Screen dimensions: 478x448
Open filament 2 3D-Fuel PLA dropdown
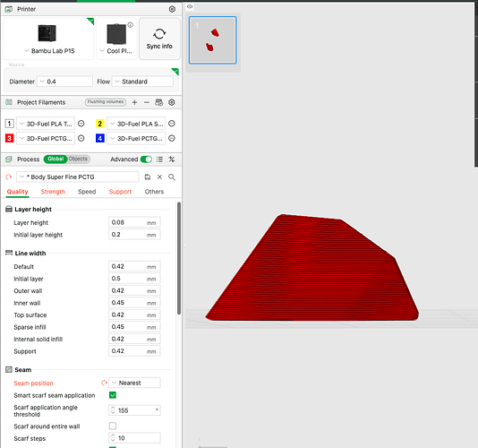point(136,124)
